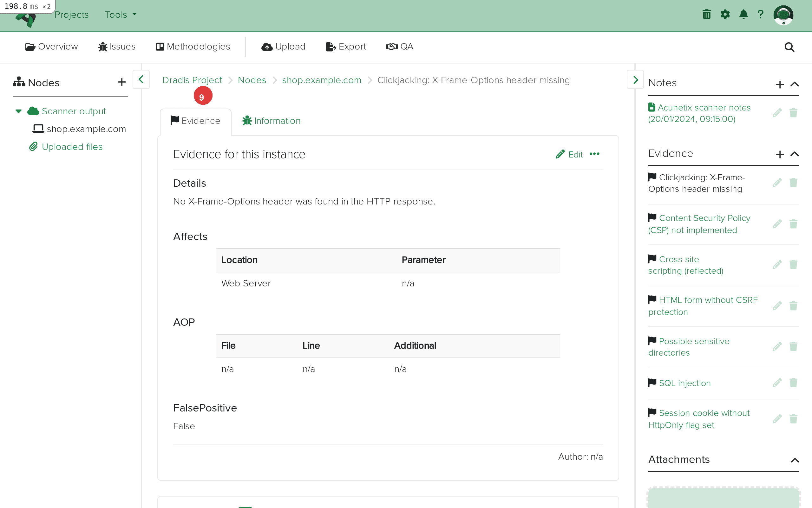Open the QA page
The height and width of the screenshot is (508, 812).
click(x=400, y=47)
